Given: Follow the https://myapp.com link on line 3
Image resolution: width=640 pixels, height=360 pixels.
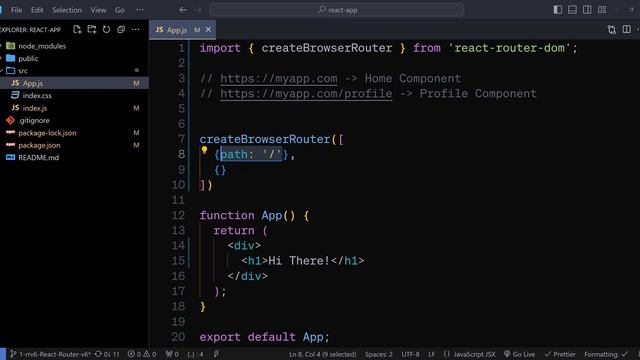Looking at the screenshot, I should (x=279, y=78).
